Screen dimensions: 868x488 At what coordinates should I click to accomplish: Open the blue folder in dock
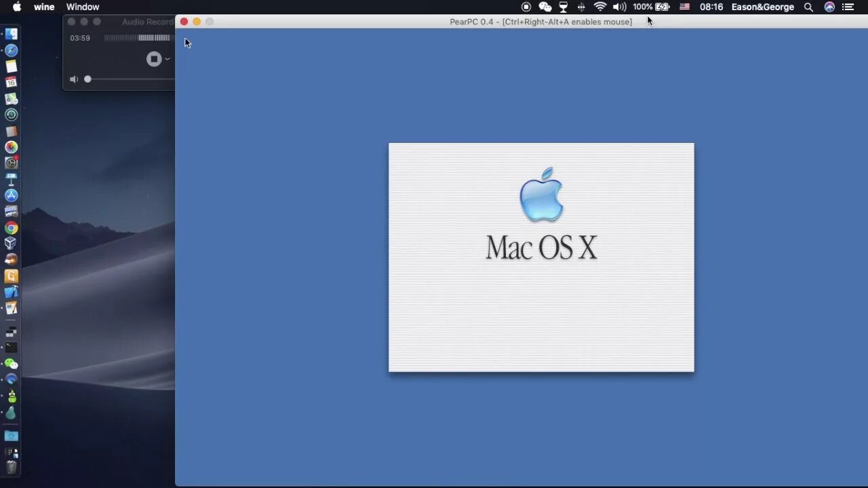[x=12, y=436]
